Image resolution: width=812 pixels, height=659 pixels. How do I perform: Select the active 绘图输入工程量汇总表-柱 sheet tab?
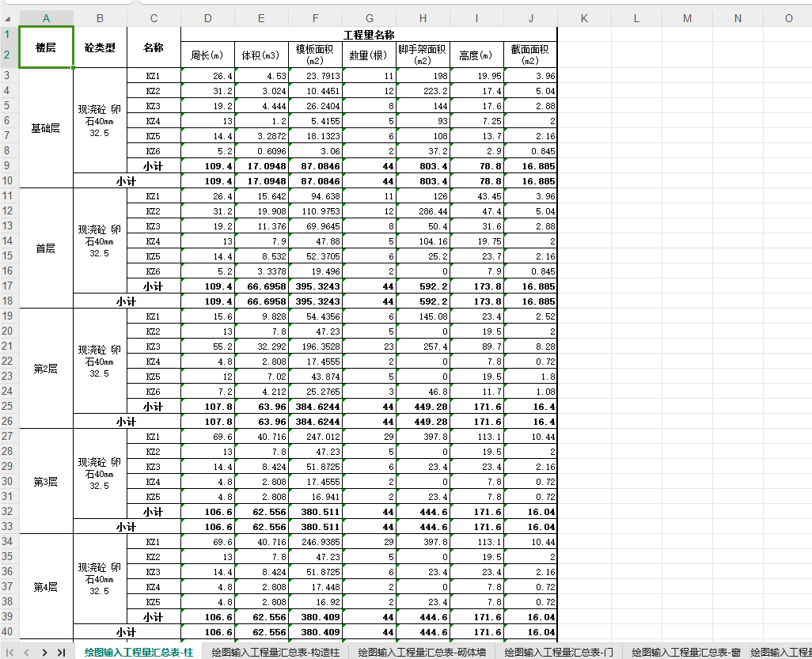point(138,652)
